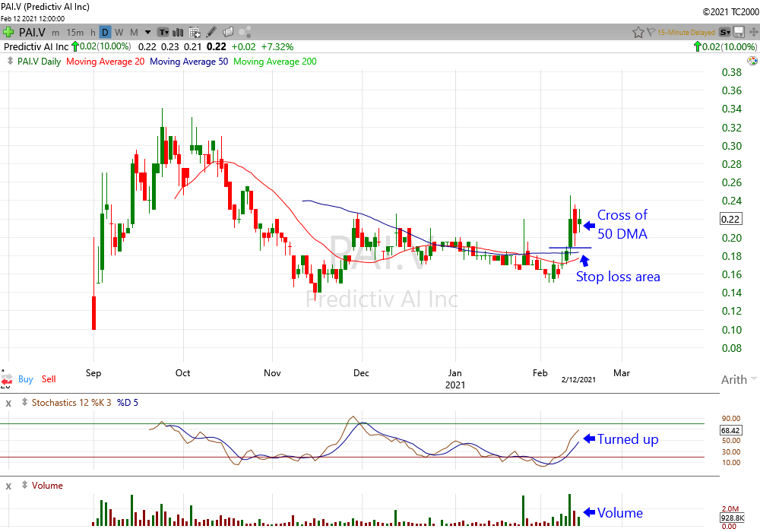Click the Moving Average 20 legend
This screenshot has width=760, height=532.
(105, 62)
